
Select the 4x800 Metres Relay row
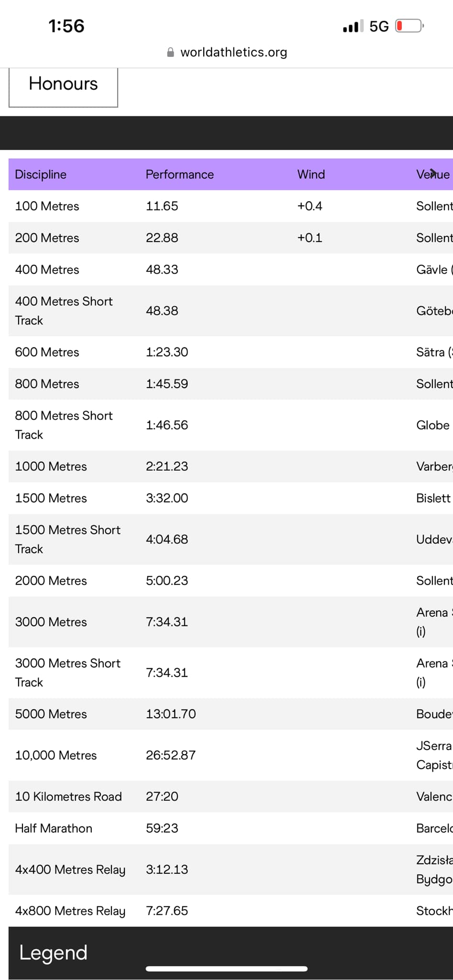(x=231, y=911)
